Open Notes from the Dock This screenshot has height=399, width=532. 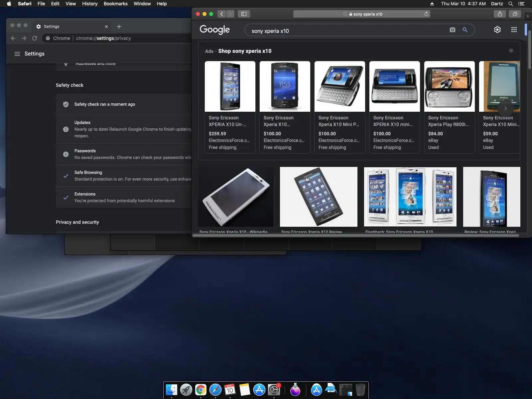click(245, 390)
